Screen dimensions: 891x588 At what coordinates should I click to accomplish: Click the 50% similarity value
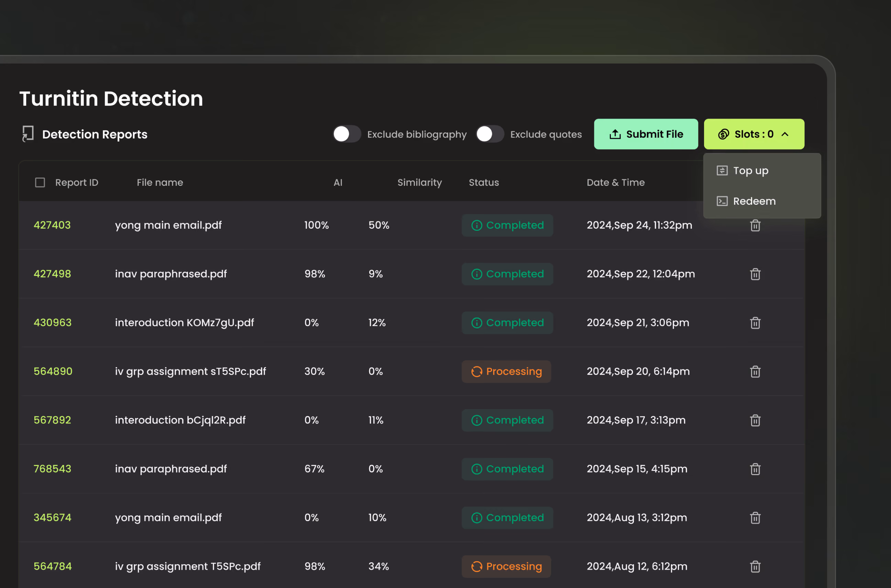(379, 225)
